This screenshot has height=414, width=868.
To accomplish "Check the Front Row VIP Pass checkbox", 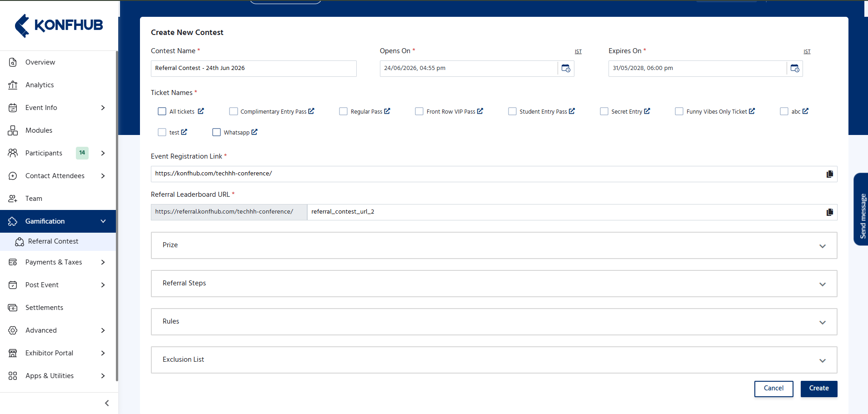I will pos(419,111).
